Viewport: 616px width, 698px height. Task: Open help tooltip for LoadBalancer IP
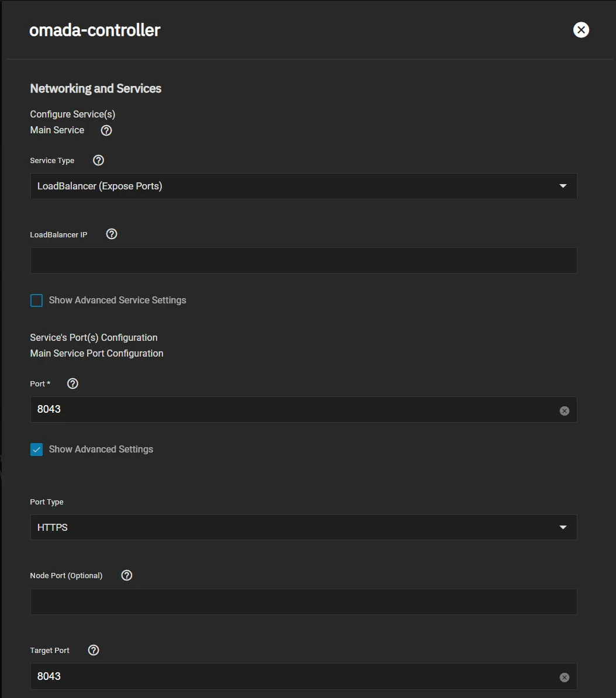pyautogui.click(x=112, y=234)
